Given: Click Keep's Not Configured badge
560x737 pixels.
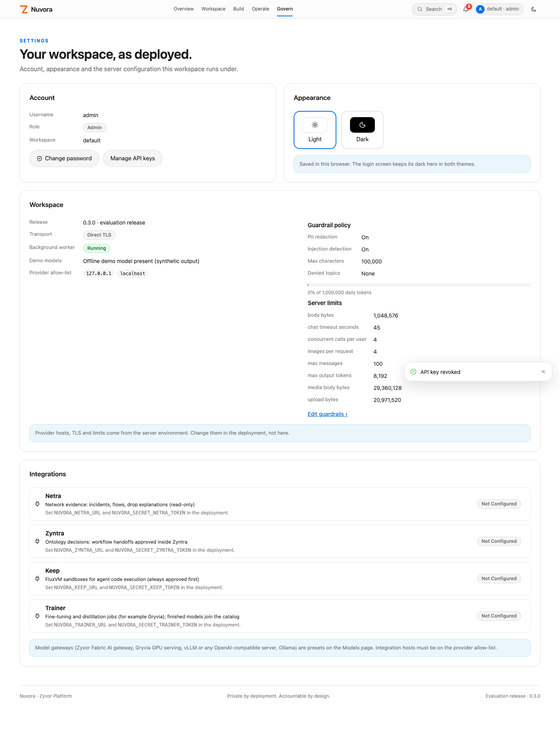Looking at the screenshot, I should [x=499, y=579].
